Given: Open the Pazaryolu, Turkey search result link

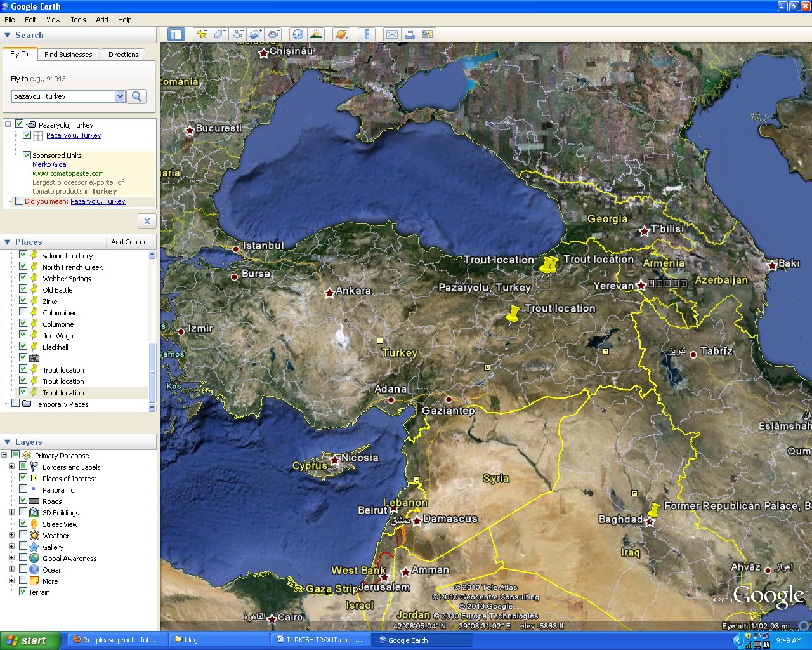Looking at the screenshot, I should 72,135.
